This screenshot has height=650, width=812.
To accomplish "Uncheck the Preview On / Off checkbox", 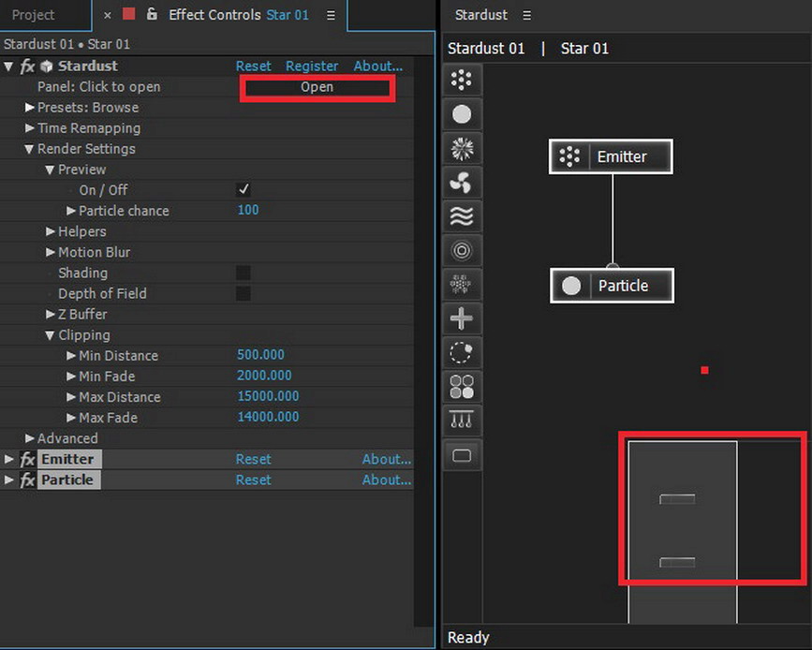I will pyautogui.click(x=244, y=189).
